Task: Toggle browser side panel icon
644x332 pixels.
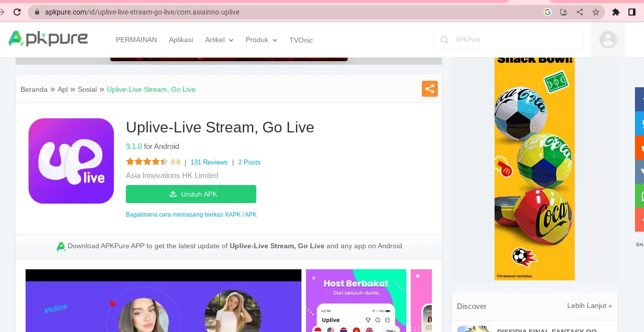Action: point(632,12)
